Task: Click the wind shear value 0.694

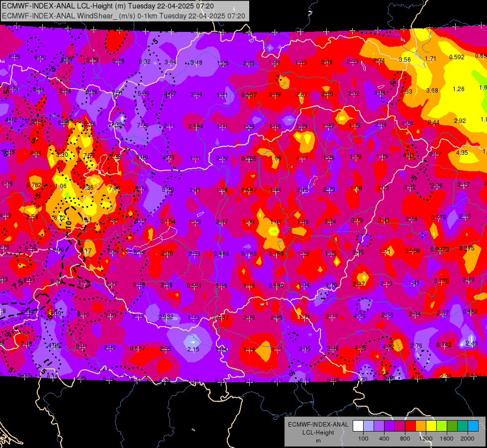Action: [195, 126]
